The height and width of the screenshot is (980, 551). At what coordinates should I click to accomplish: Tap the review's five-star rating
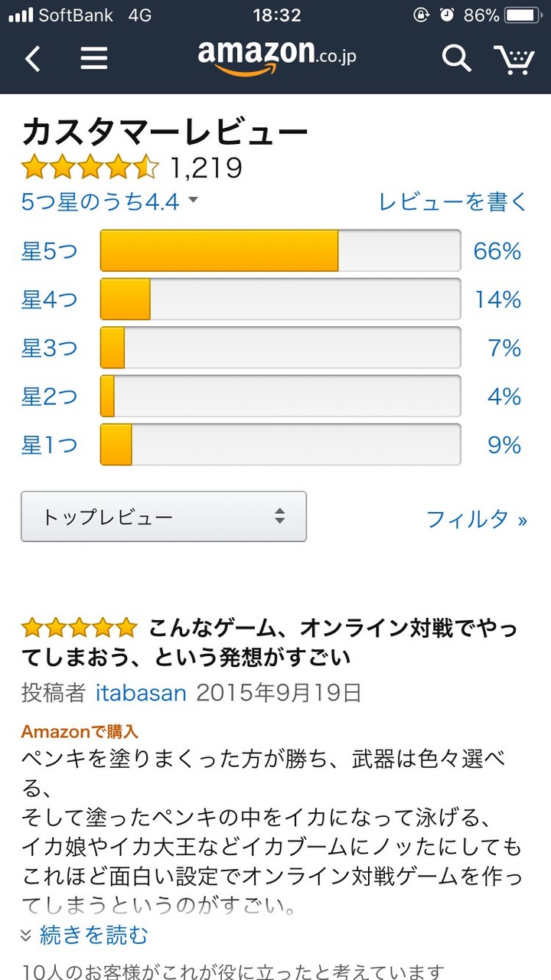(x=79, y=629)
